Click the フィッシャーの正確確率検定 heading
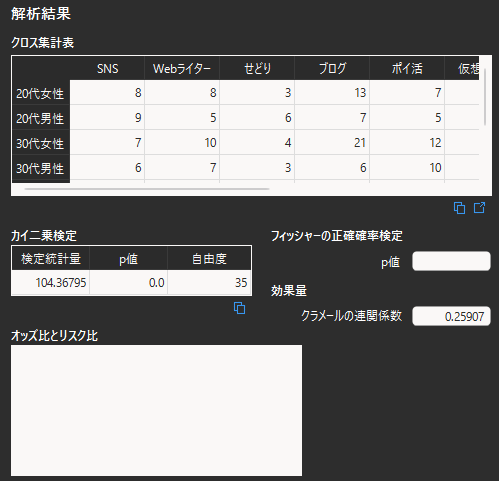The image size is (499, 481). (x=337, y=236)
